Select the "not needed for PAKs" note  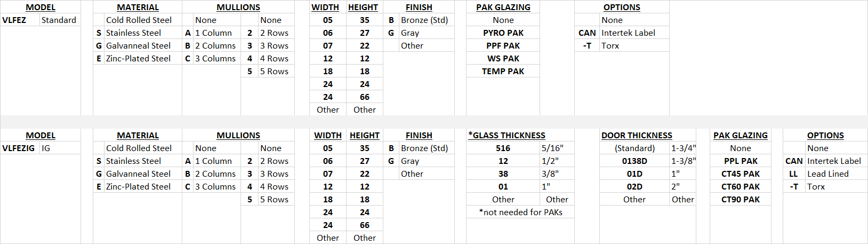pyautogui.click(x=520, y=212)
